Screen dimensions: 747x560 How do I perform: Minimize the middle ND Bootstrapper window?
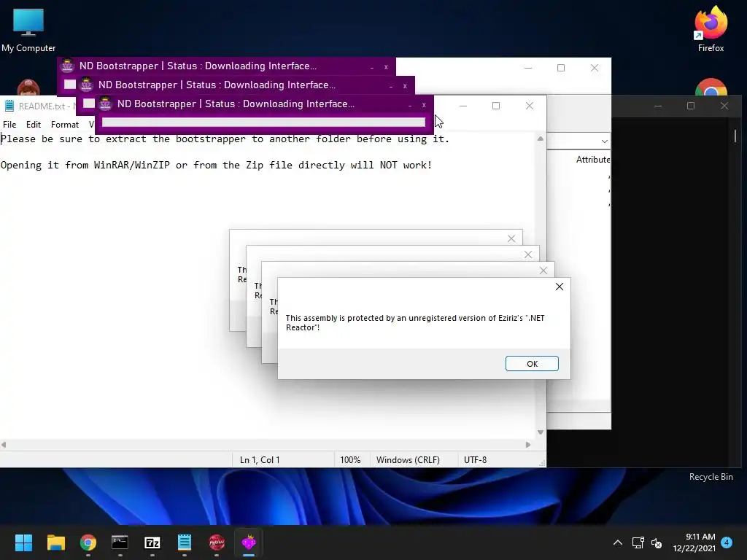tap(391, 86)
